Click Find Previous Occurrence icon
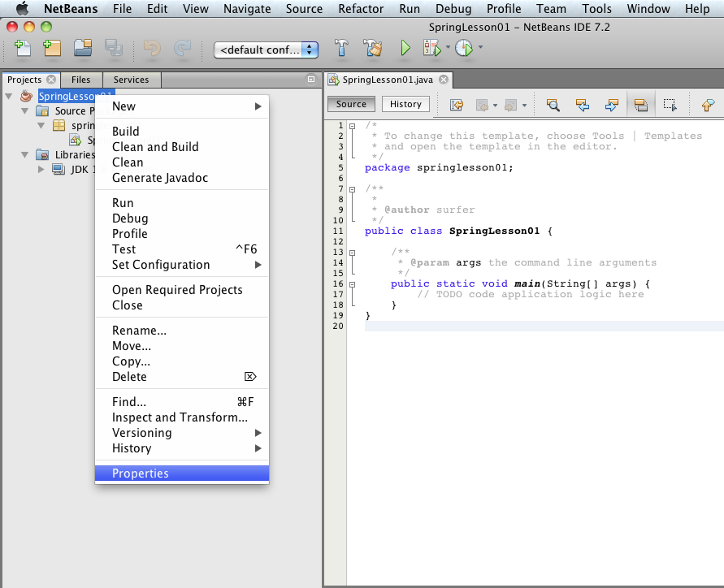This screenshot has height=588, width=724. click(583, 105)
